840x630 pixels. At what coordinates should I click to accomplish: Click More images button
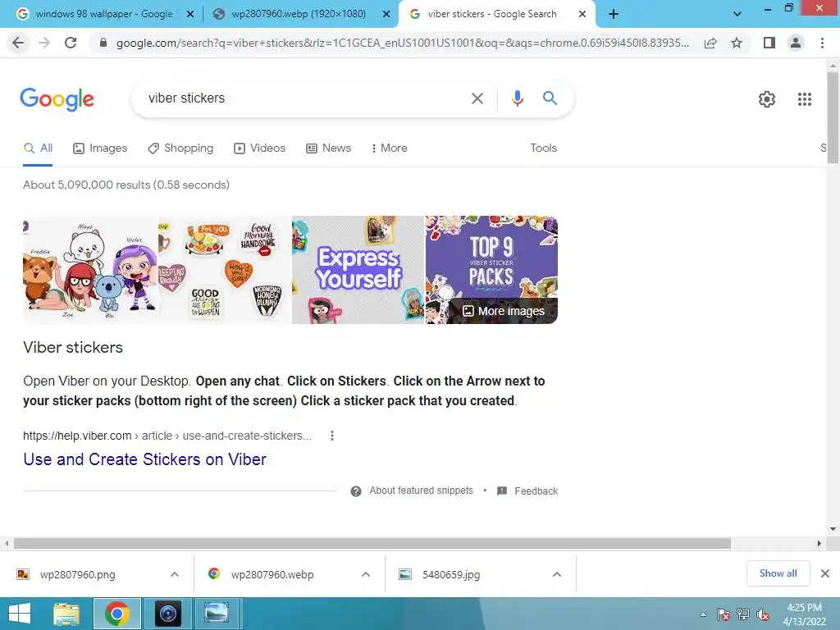tap(504, 311)
